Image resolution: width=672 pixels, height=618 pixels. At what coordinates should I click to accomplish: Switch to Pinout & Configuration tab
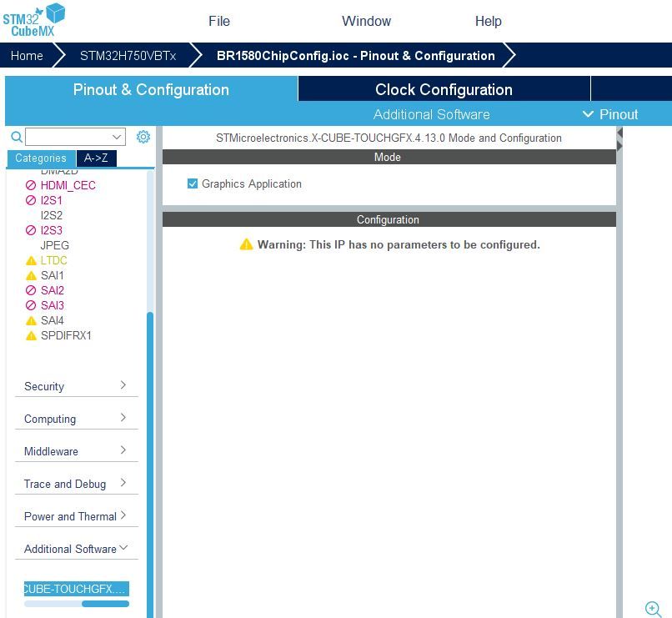[151, 89]
